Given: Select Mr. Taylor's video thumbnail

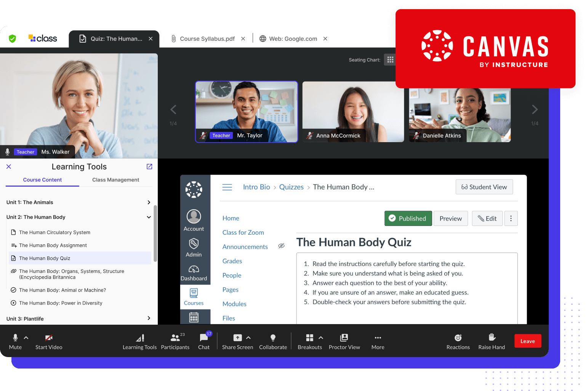Looking at the screenshot, I should 247,112.
